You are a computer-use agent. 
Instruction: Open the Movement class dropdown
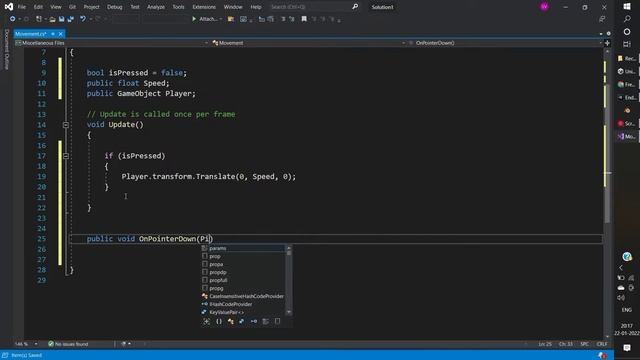(309, 43)
